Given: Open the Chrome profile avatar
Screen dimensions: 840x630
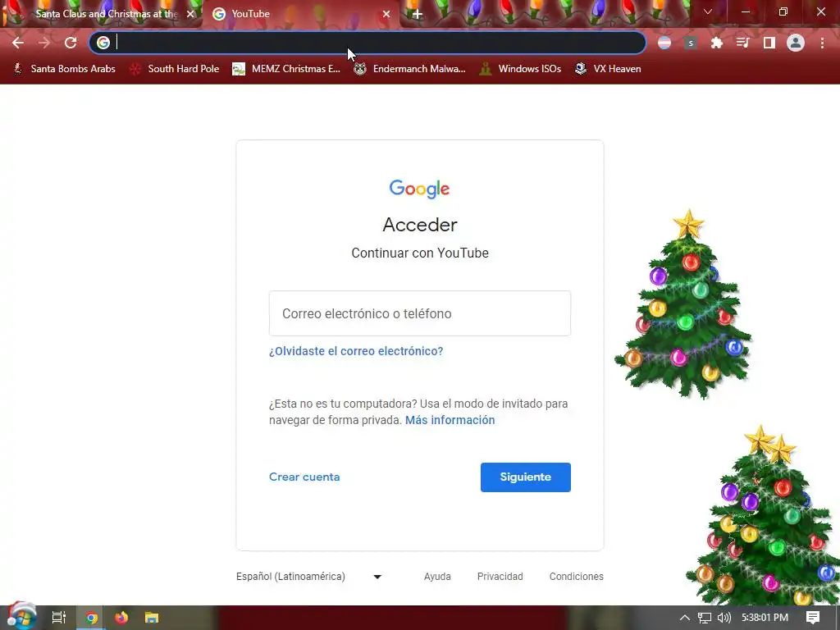Looking at the screenshot, I should (796, 43).
